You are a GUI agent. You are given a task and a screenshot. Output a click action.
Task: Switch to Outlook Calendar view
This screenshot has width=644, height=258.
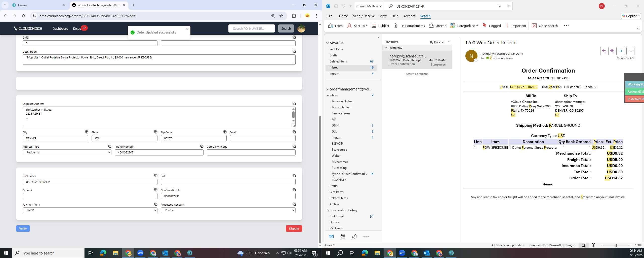point(343,236)
